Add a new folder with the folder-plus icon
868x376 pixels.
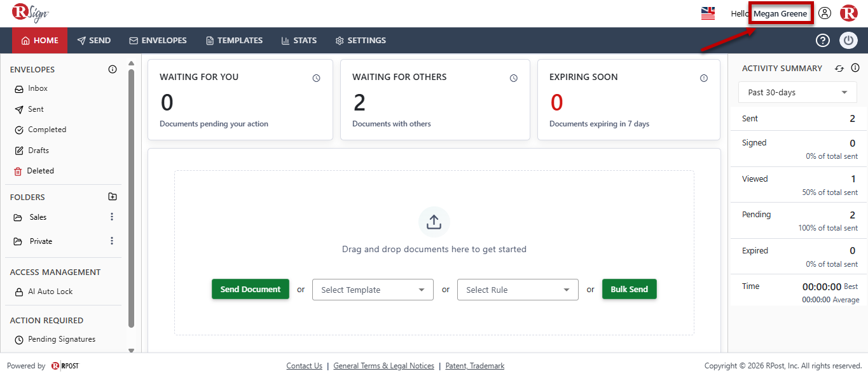click(113, 197)
